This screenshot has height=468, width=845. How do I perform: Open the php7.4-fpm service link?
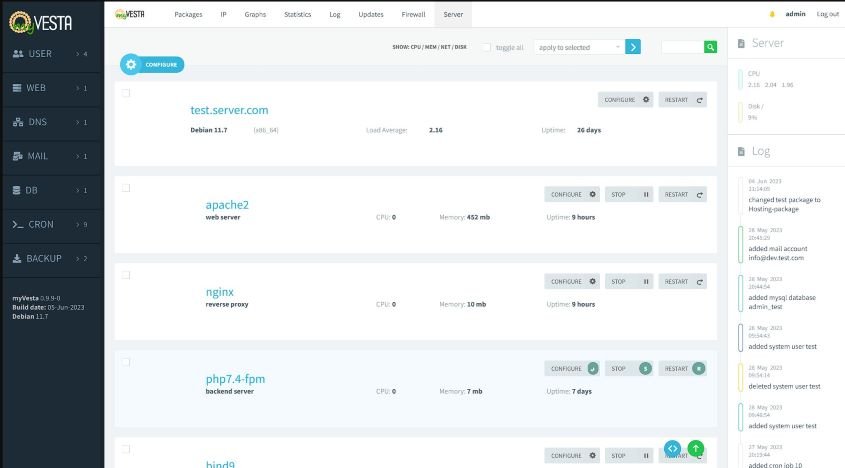click(235, 379)
